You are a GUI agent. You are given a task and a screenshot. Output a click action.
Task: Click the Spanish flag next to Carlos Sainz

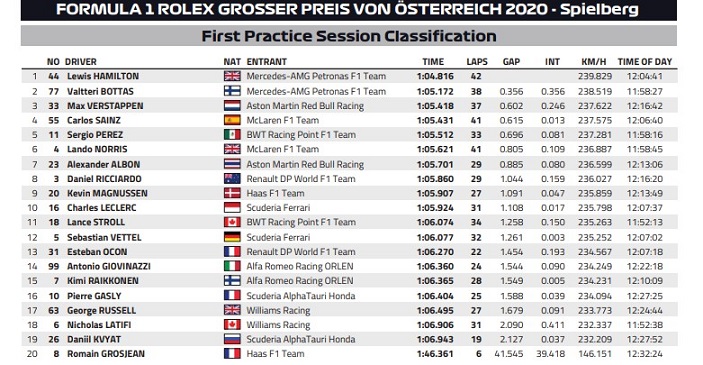coord(232,120)
